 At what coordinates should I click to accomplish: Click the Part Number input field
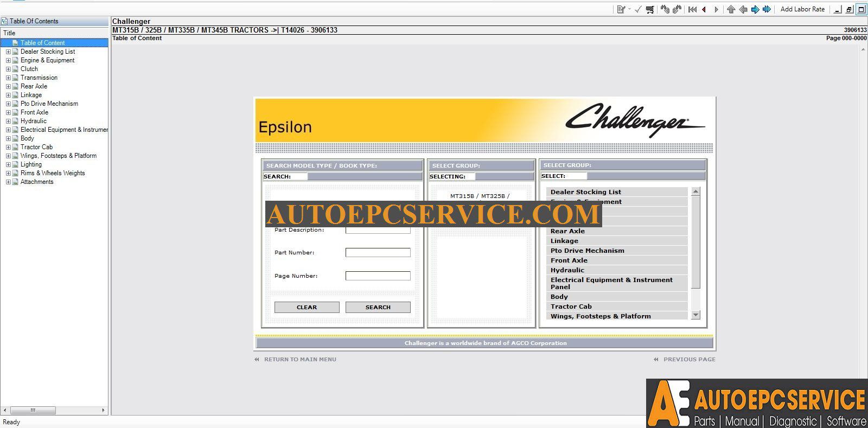378,252
